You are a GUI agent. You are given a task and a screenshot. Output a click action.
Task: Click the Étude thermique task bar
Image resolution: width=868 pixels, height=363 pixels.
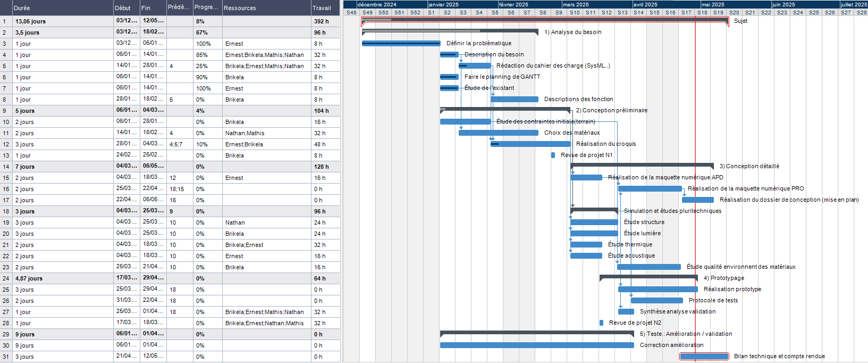pyautogui.click(x=586, y=245)
